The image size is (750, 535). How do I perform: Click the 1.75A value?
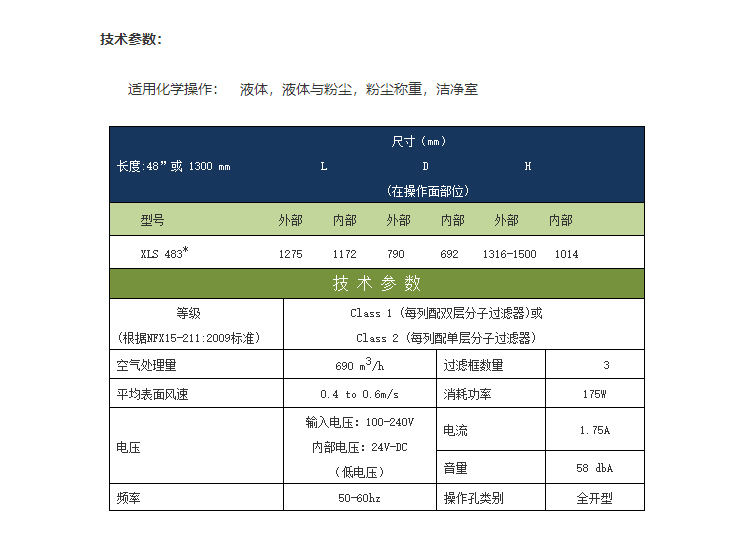coord(595,431)
